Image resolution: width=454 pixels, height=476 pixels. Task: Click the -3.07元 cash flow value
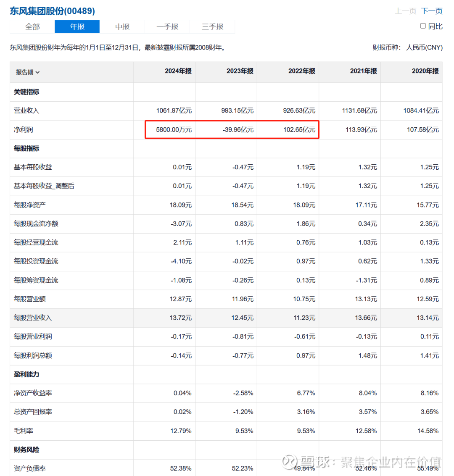[181, 224]
